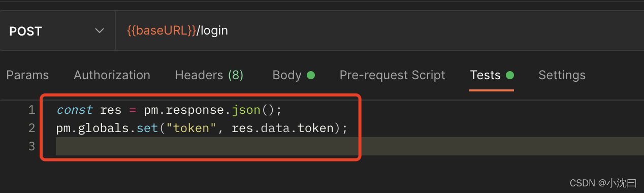Click the green dot next to Body
The width and height of the screenshot is (644, 193).
click(x=311, y=75)
